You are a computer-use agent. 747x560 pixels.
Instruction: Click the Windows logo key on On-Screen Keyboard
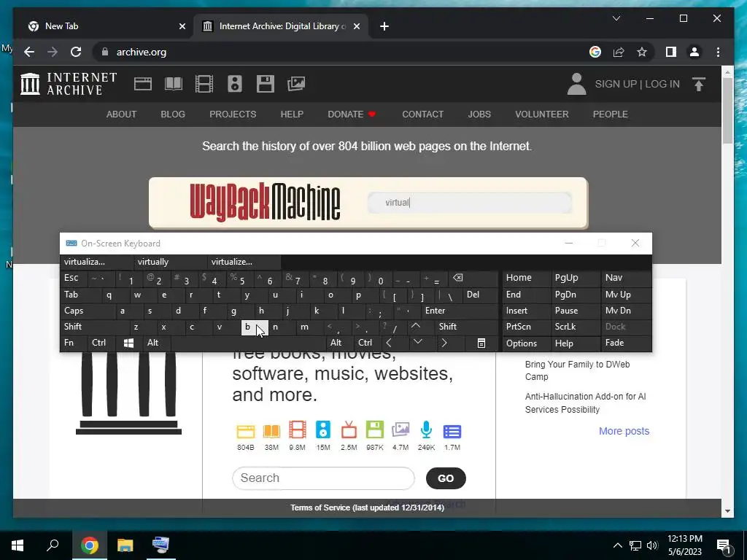[128, 343]
